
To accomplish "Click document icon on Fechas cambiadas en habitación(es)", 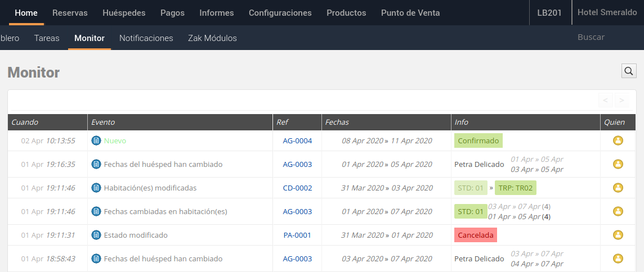I will pos(96,212).
